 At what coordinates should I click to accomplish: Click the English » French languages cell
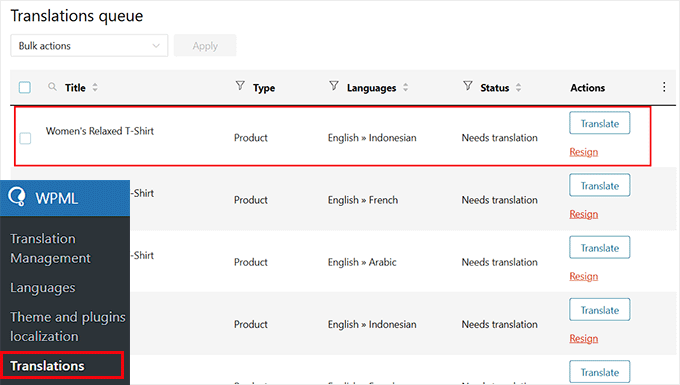363,200
